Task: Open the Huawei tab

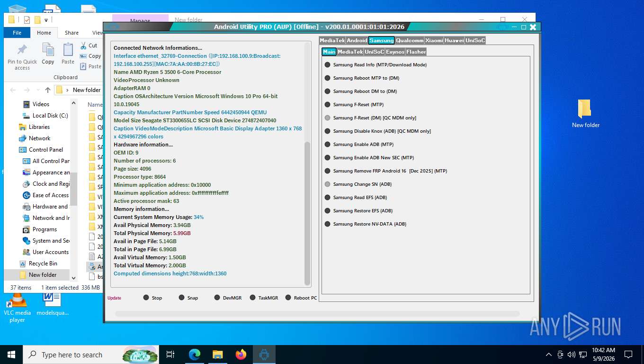Action: coord(454,40)
